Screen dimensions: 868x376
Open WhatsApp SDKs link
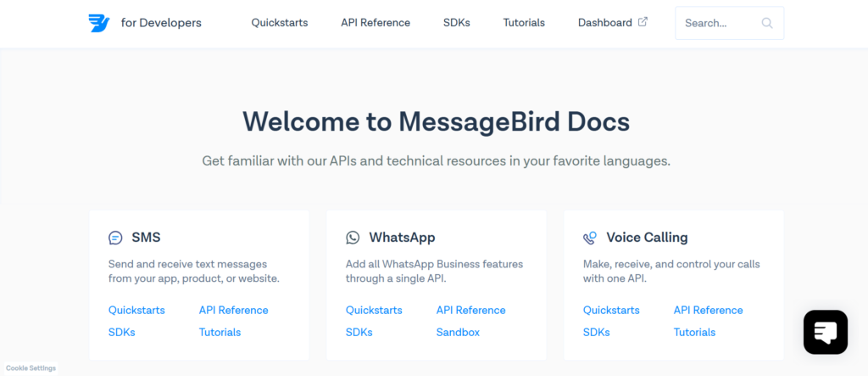point(359,332)
